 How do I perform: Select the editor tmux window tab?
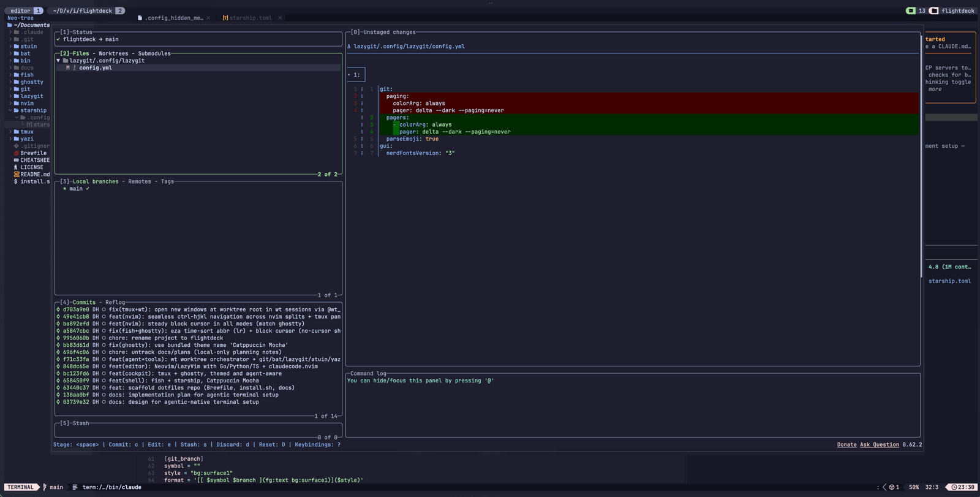pyautogui.click(x=24, y=10)
